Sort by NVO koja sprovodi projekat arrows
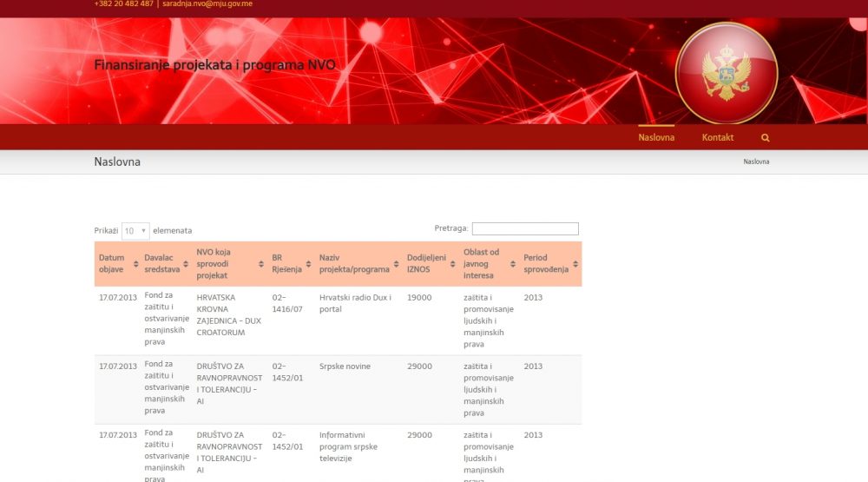This screenshot has height=482, width=868. coord(262,264)
